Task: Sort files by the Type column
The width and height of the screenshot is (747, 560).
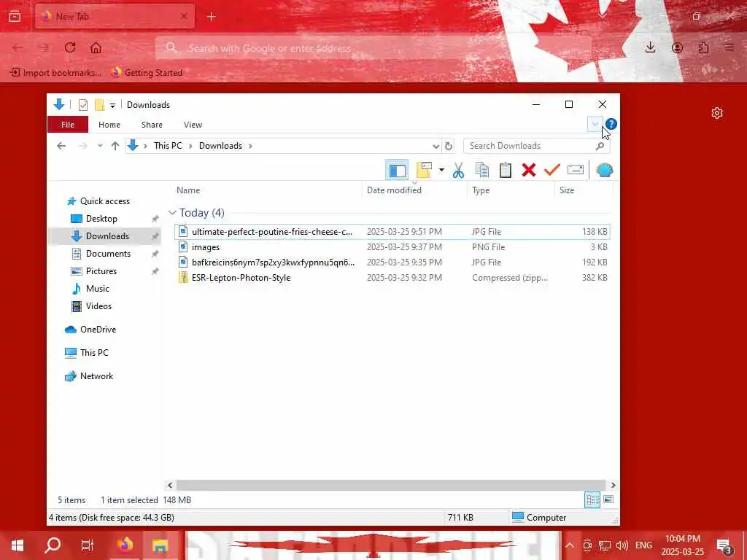Action: pos(481,190)
